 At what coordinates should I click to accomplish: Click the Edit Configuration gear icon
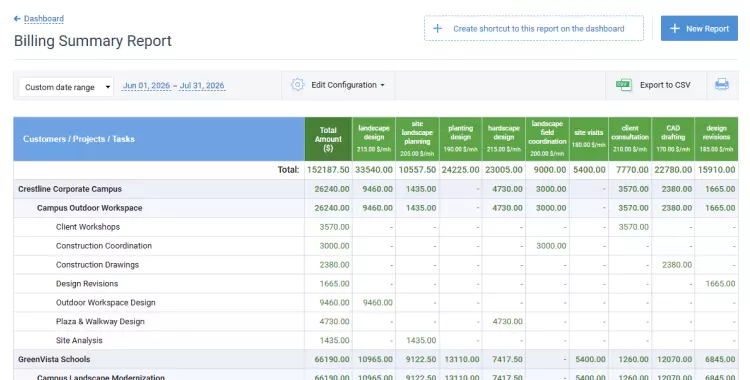click(x=298, y=85)
